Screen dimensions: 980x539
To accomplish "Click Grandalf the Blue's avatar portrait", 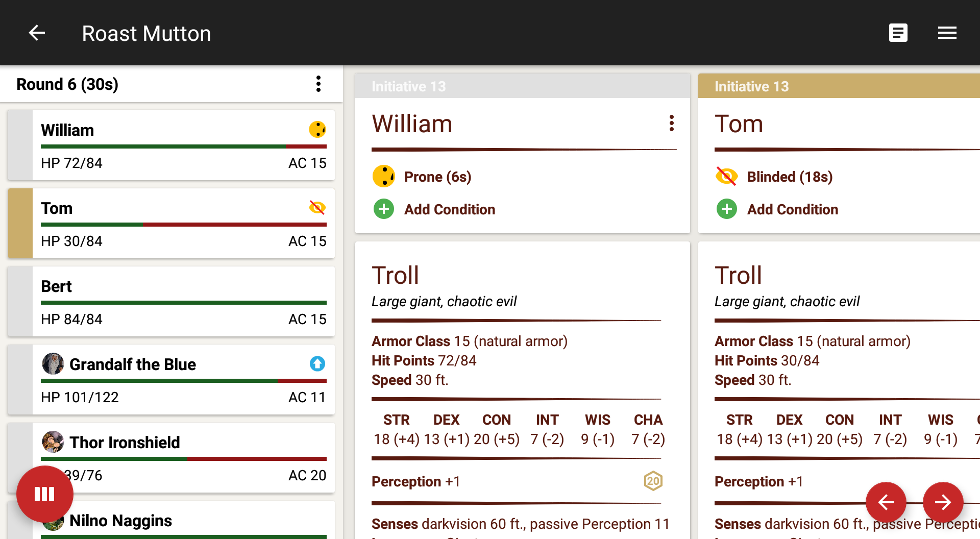I will (53, 363).
